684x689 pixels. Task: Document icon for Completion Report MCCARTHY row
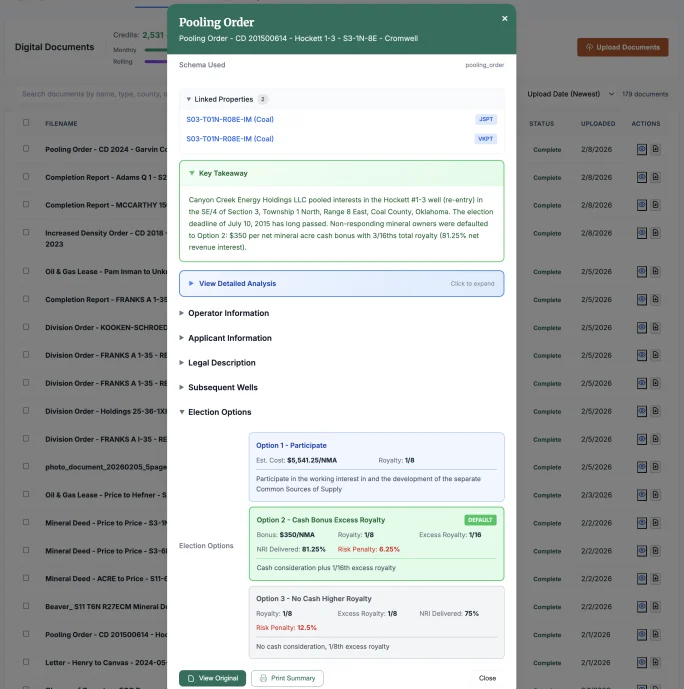click(655, 205)
